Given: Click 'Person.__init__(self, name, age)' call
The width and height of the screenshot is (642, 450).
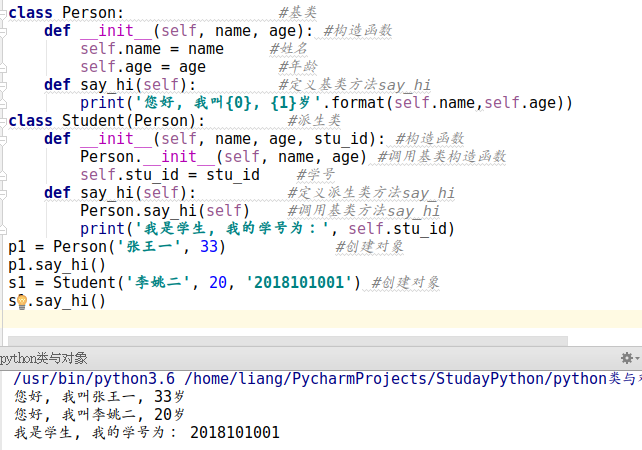Looking at the screenshot, I should (223, 157).
